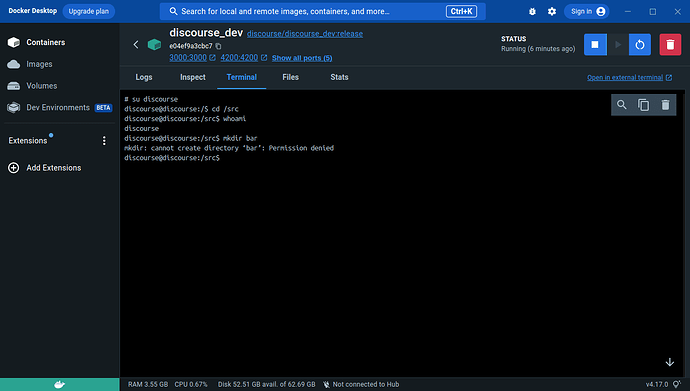Click the 'mkdir bar' command line
Screen dimensions: 690x391
coord(191,139)
